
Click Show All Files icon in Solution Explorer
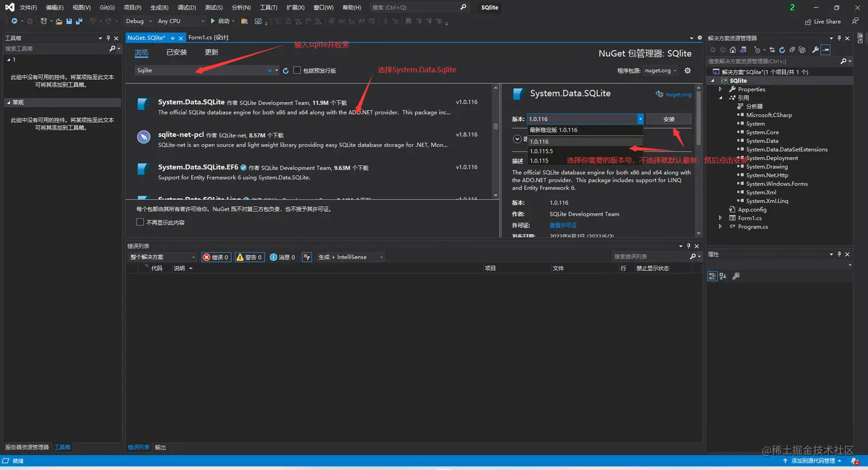click(x=802, y=50)
